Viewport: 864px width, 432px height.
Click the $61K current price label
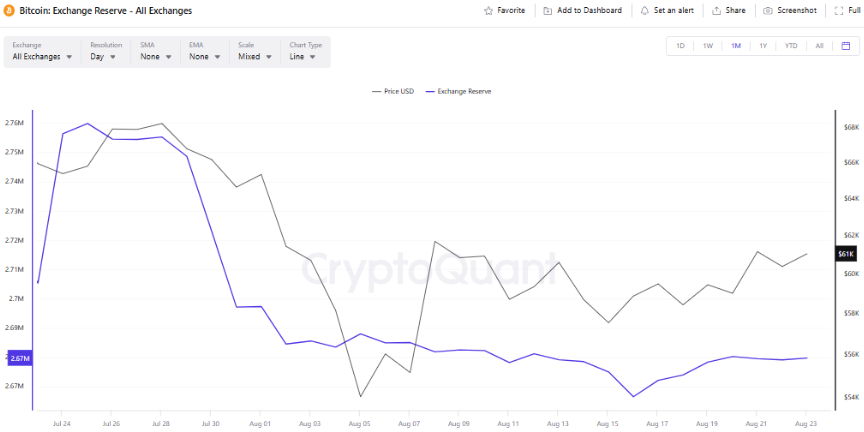coord(845,254)
